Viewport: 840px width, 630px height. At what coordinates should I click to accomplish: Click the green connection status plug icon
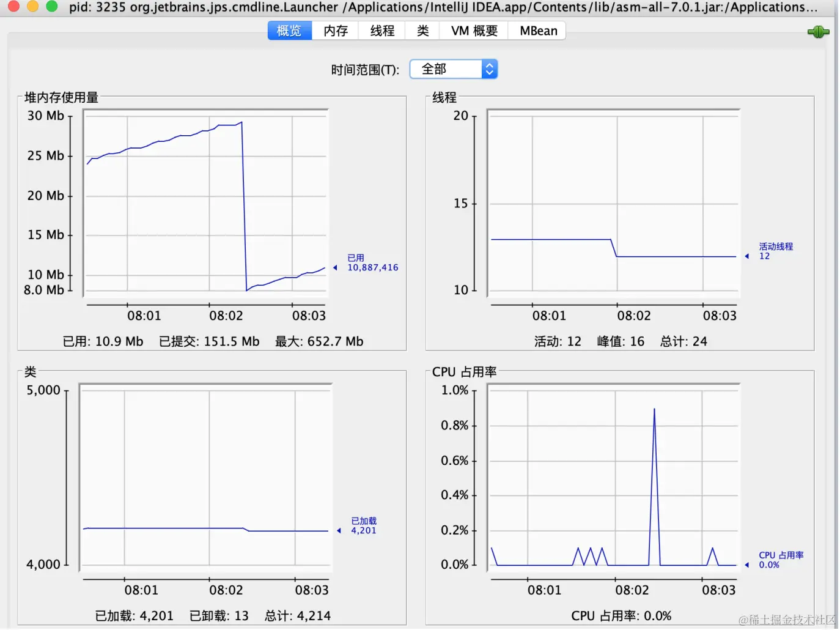pyautogui.click(x=818, y=32)
